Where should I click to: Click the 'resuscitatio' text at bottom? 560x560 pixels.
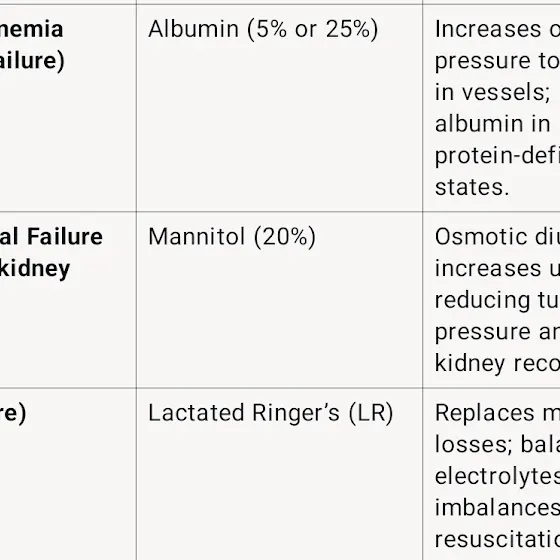point(498,540)
